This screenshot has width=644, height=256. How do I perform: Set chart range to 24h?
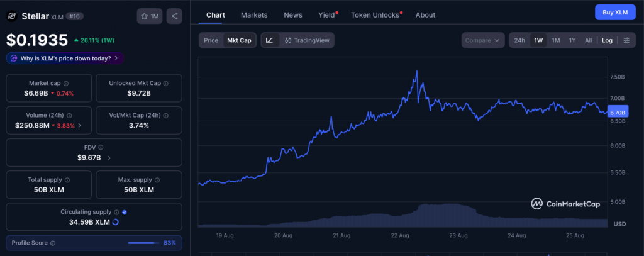coord(519,40)
